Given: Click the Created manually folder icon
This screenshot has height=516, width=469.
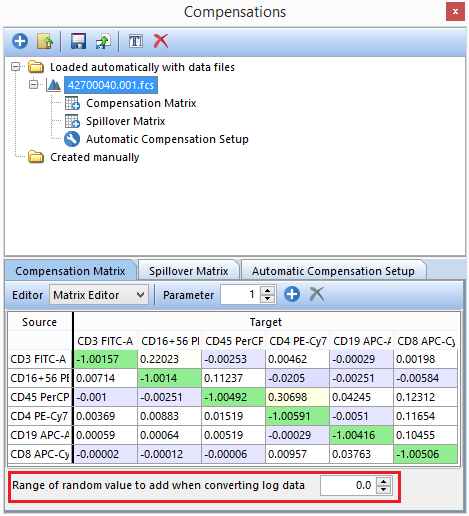Looking at the screenshot, I should coord(36,157).
